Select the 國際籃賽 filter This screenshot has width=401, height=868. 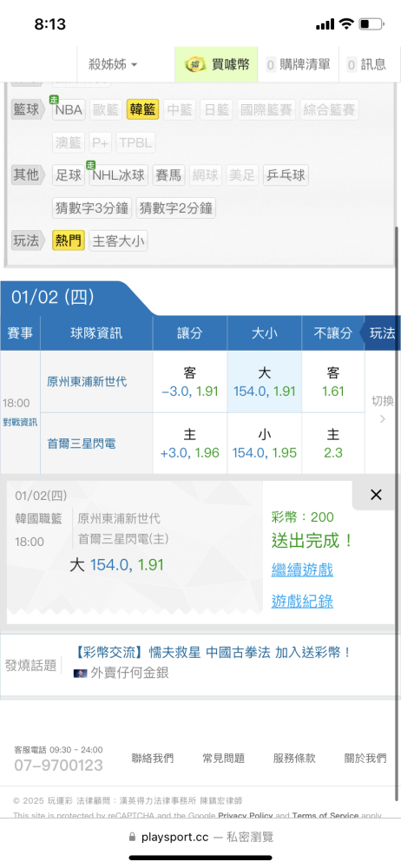pyautogui.click(x=266, y=109)
